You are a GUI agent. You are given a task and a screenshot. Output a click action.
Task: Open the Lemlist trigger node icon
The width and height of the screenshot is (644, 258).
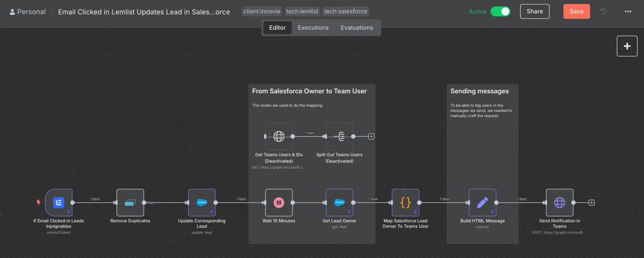(59, 203)
